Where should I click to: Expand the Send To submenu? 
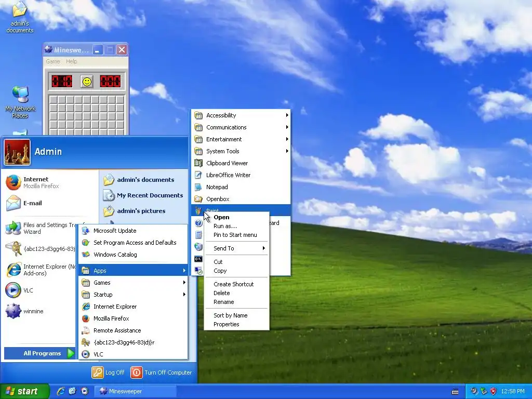tap(236, 248)
